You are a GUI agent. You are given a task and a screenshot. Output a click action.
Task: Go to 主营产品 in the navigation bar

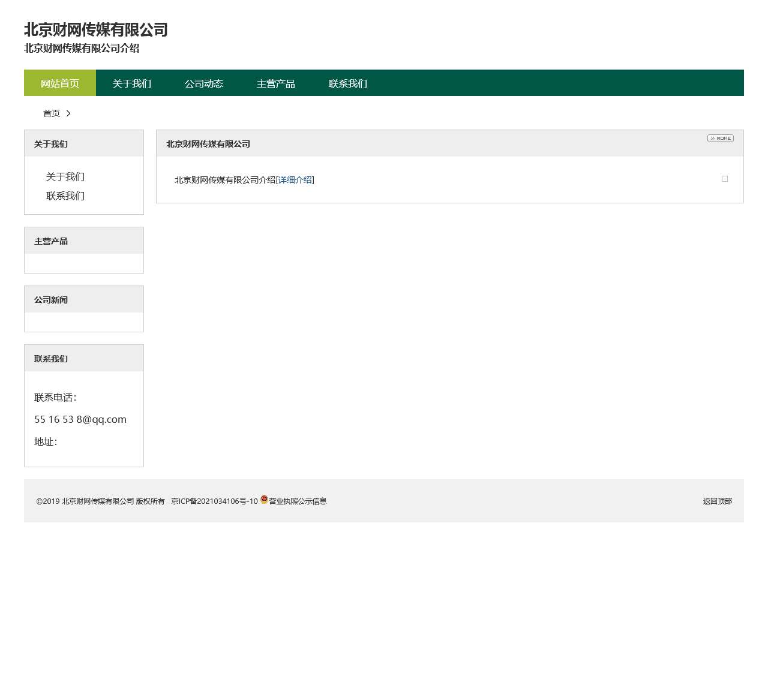coord(276,83)
